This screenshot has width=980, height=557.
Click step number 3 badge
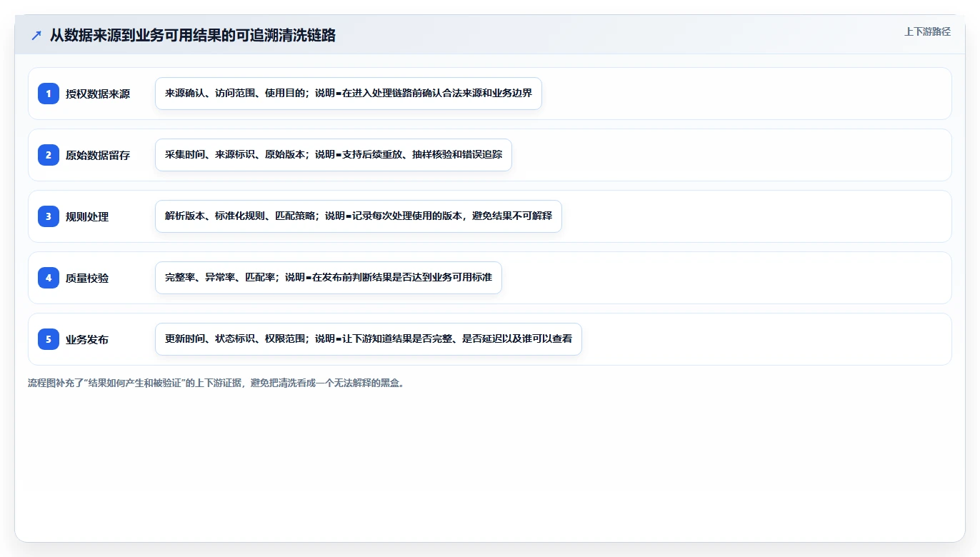49,216
